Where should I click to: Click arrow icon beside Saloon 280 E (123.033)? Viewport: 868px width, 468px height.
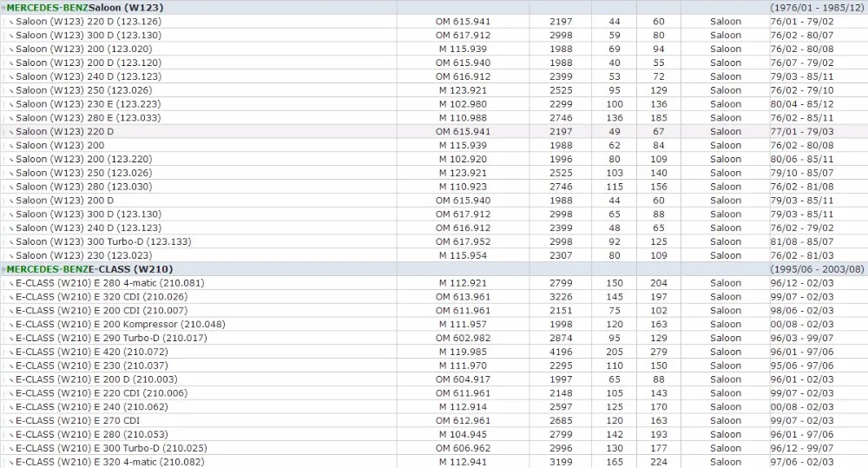11,119
